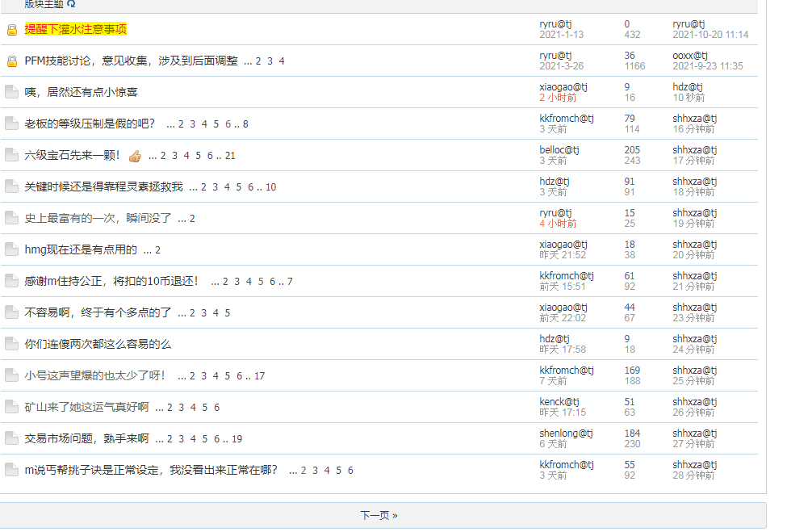This screenshot has width=787, height=532.
Task: Click page icon of 感谢m住持公正 thread
Action: pos(11,281)
